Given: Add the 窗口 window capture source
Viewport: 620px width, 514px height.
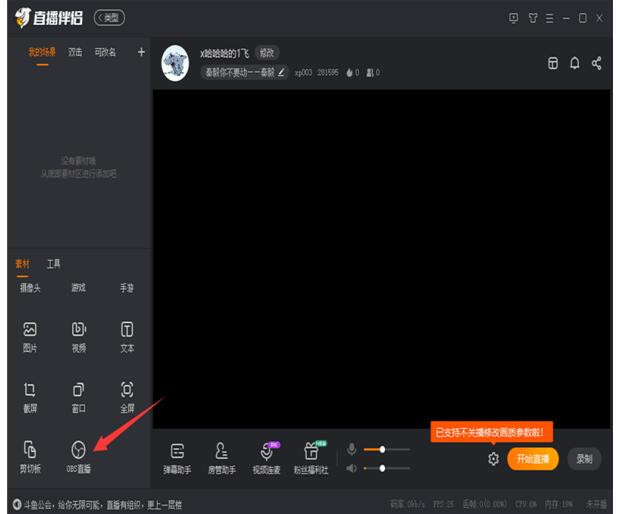Looking at the screenshot, I should click(x=79, y=397).
